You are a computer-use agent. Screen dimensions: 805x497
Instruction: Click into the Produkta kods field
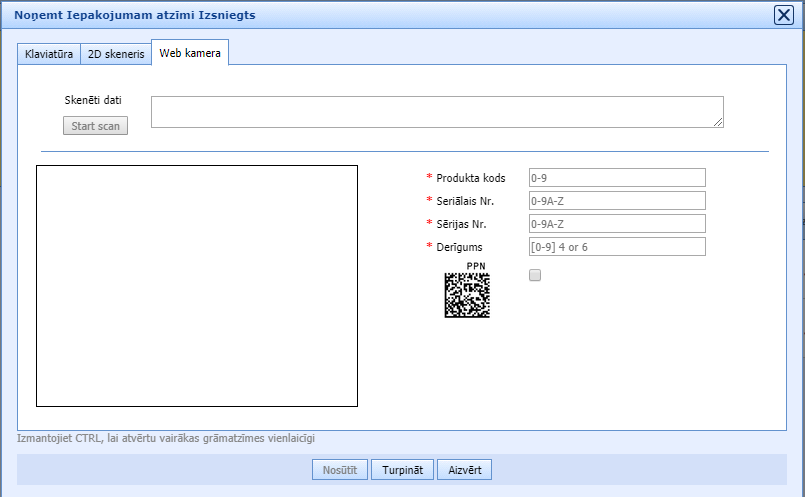(x=617, y=178)
